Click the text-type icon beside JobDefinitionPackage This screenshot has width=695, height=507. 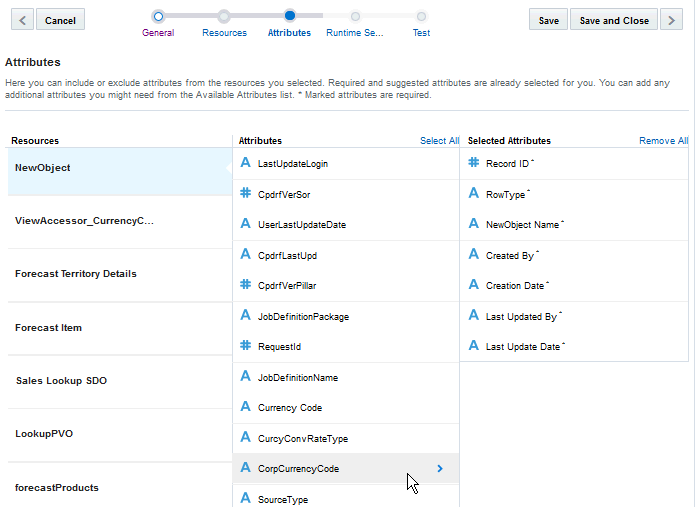245,316
